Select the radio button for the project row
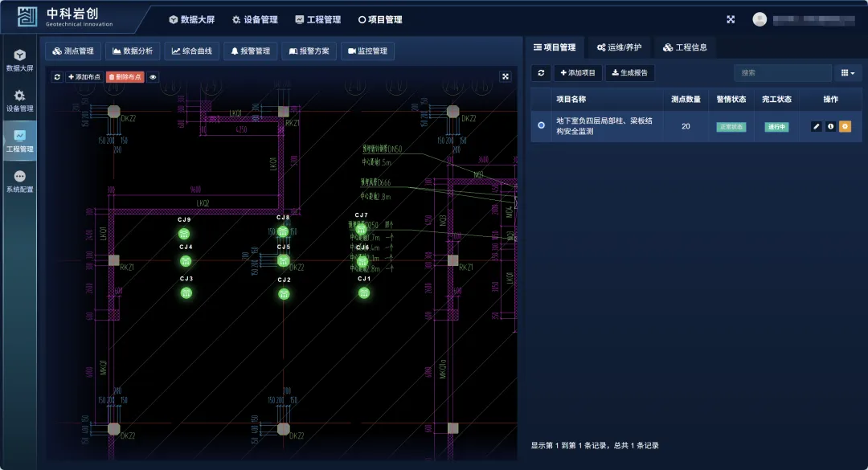This screenshot has width=868, height=470. pos(541,125)
